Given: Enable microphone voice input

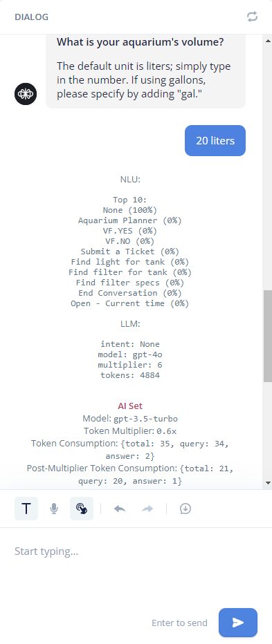Looking at the screenshot, I should [x=54, y=509].
